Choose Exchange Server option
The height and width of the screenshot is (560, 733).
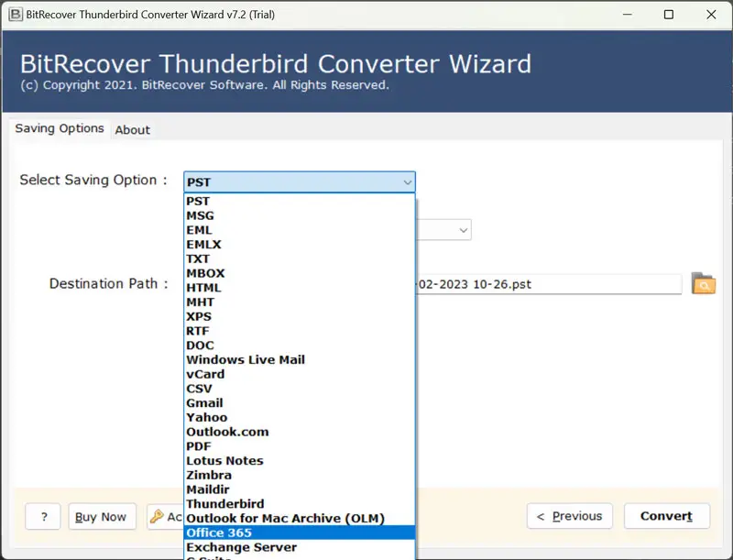(x=241, y=547)
